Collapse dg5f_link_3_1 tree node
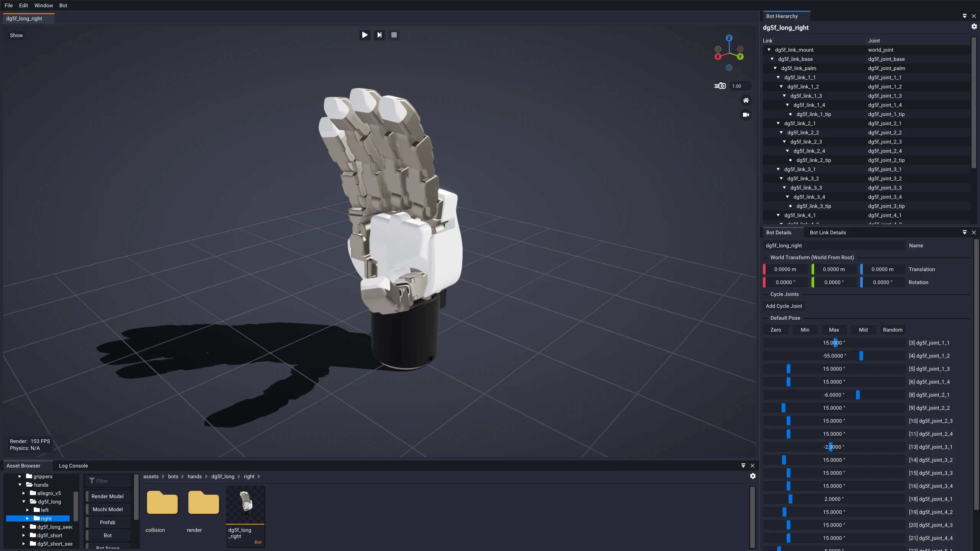 [778, 169]
